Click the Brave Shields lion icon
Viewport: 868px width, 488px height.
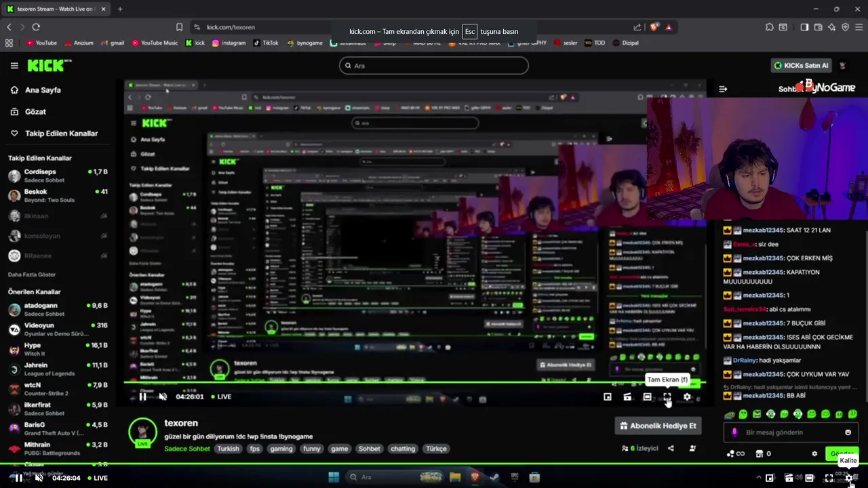pos(654,27)
